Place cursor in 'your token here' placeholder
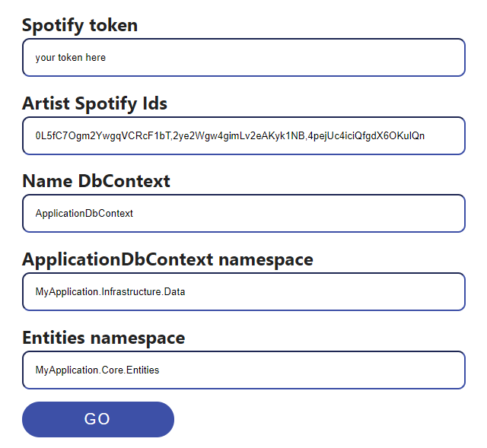 tap(71, 58)
